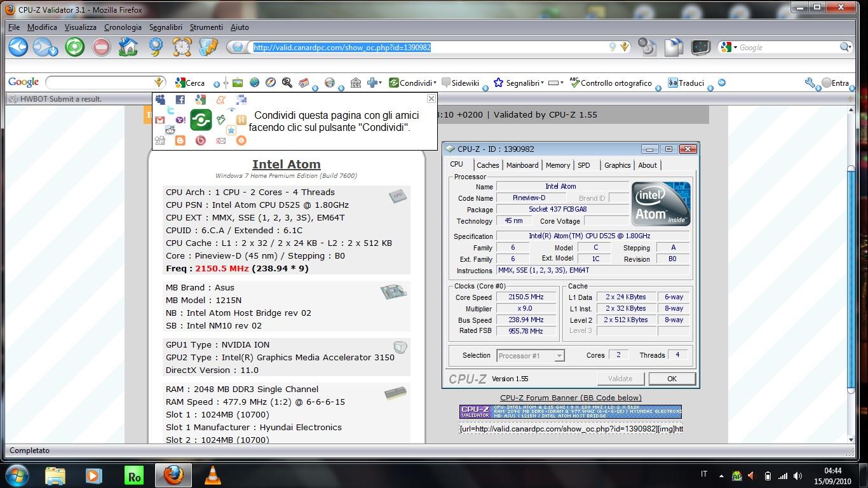Screen dimensions: 868x488
Task: Click the Google Toolbar search input
Action: [100, 83]
